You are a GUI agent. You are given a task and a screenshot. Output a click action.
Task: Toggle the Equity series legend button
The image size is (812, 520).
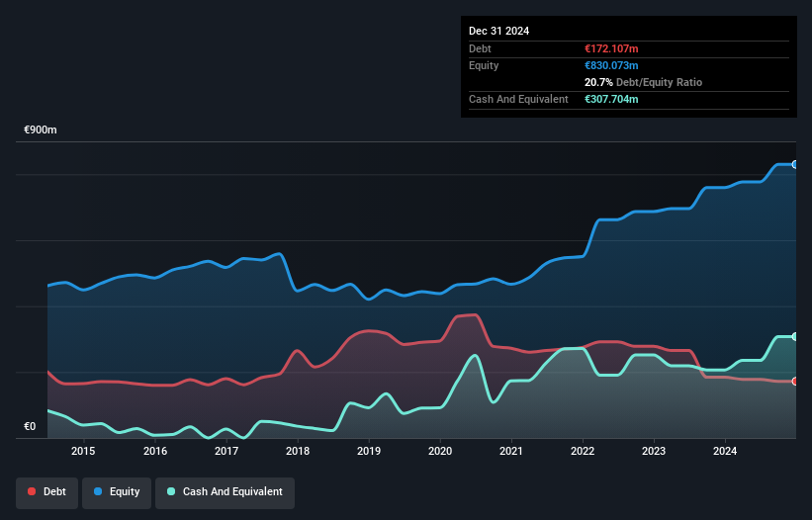click(117, 492)
